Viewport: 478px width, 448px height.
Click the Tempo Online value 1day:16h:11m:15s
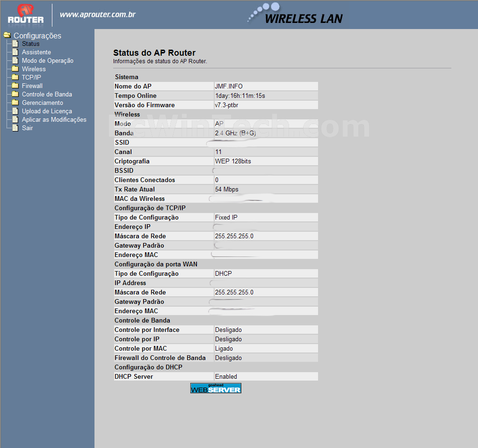[240, 96]
